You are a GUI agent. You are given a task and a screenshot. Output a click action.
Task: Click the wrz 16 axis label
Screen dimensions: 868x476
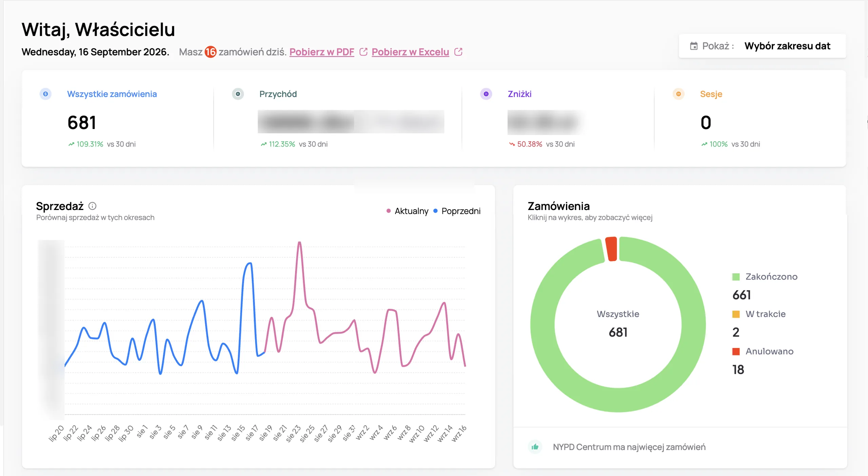point(459,433)
